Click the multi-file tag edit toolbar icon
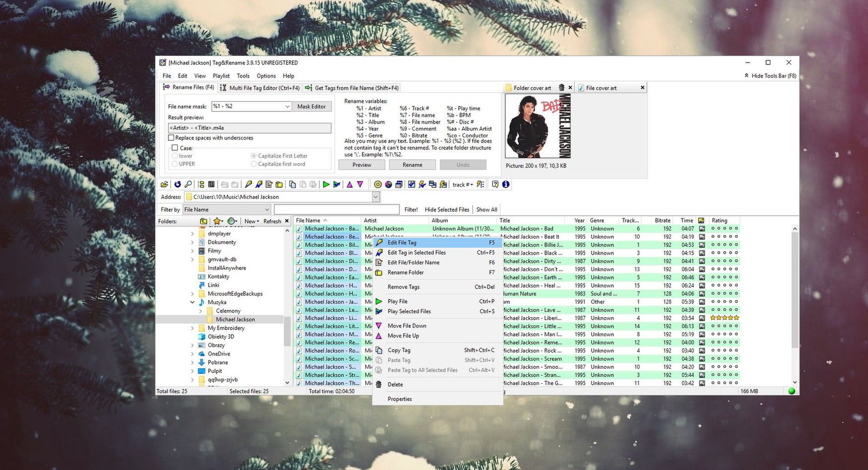This screenshot has height=470, width=868. coord(259,185)
